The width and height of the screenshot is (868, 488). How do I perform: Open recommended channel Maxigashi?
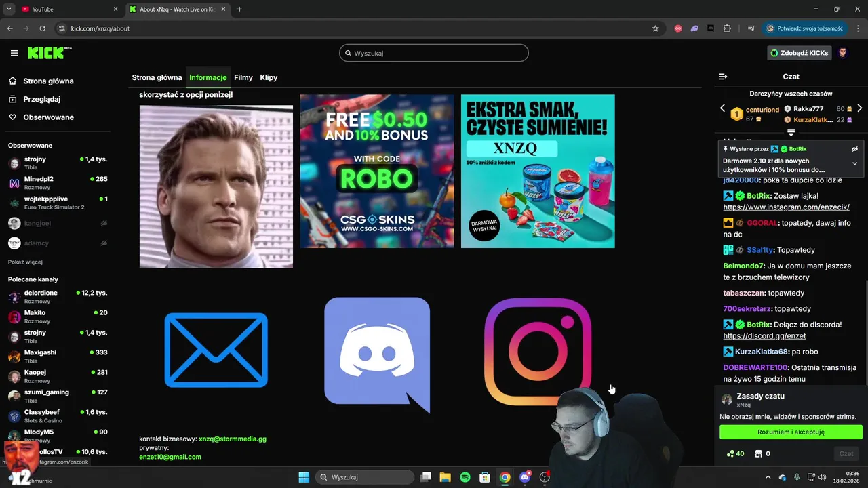58,357
